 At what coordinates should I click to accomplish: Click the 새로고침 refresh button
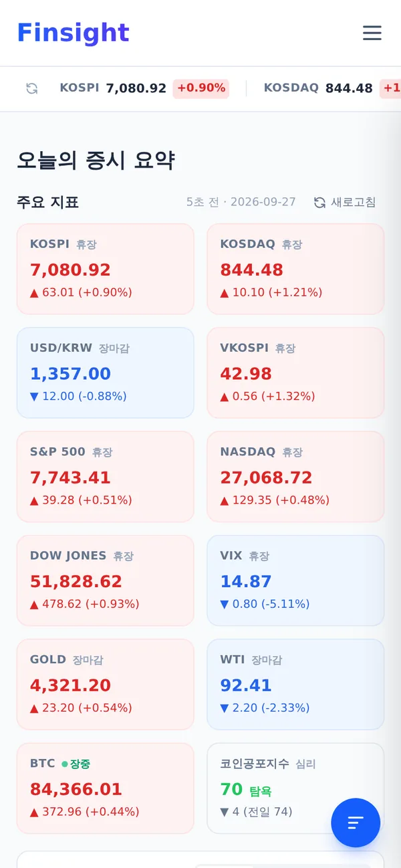pos(346,202)
